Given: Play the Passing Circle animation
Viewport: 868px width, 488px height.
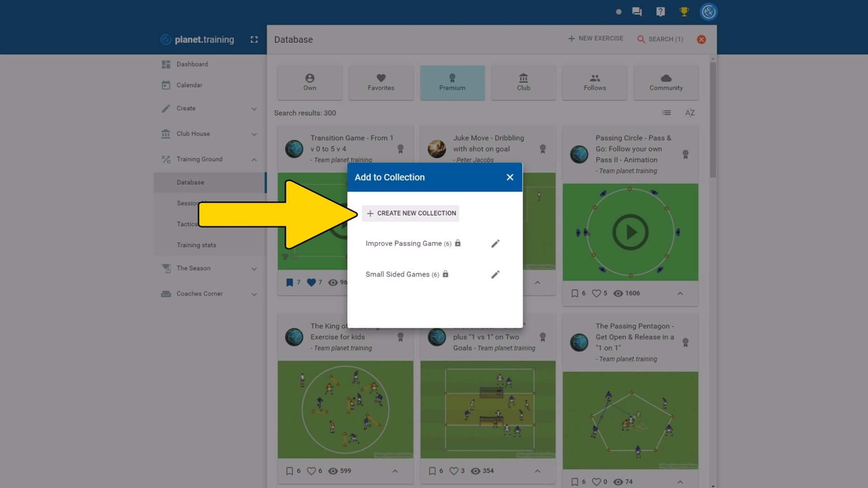Looking at the screenshot, I should 630,232.
